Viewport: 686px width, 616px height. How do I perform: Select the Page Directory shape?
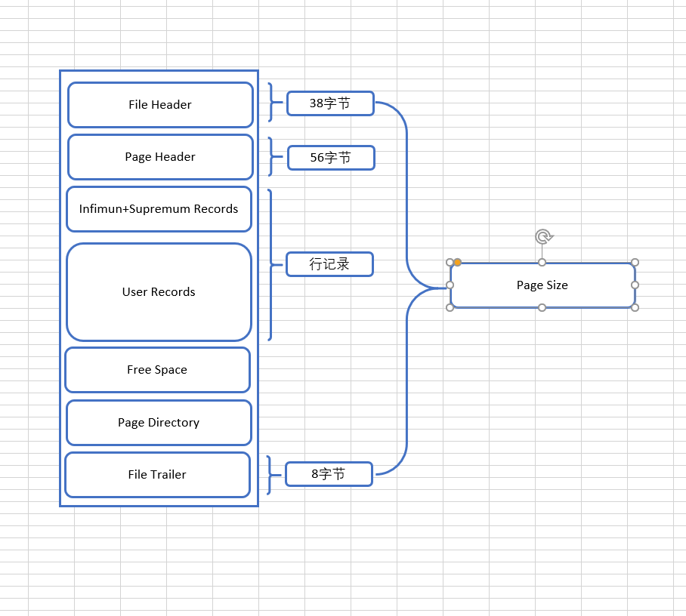[159, 422]
